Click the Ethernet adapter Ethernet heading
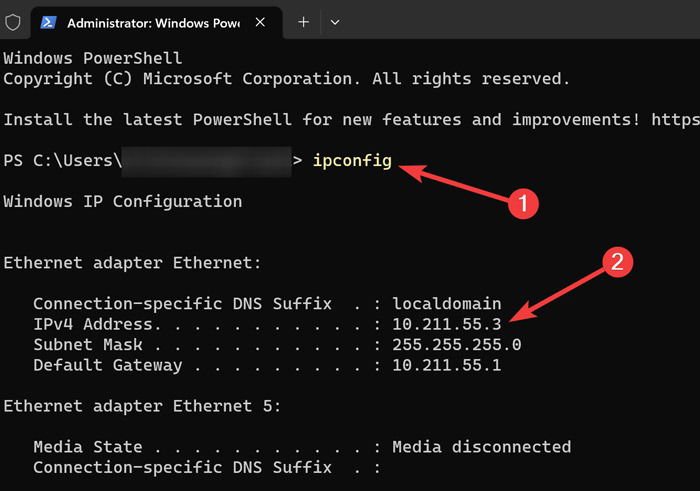Image resolution: width=700 pixels, height=491 pixels. click(132, 263)
